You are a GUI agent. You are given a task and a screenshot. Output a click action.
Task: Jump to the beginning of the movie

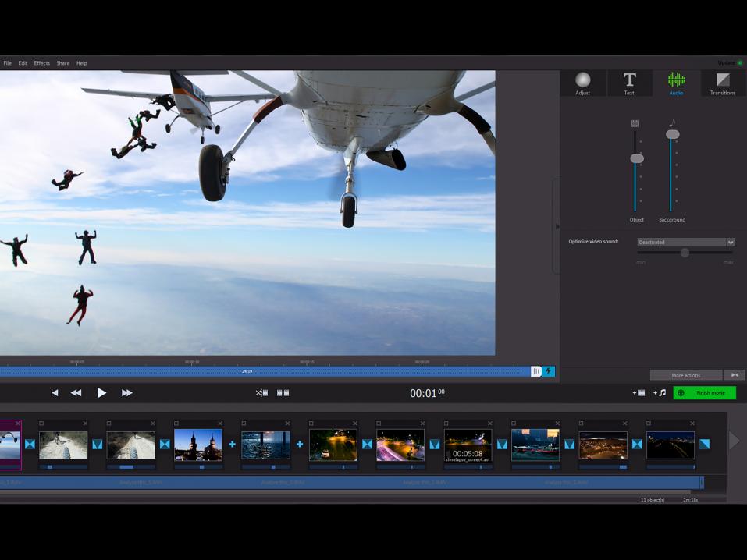[x=55, y=393]
